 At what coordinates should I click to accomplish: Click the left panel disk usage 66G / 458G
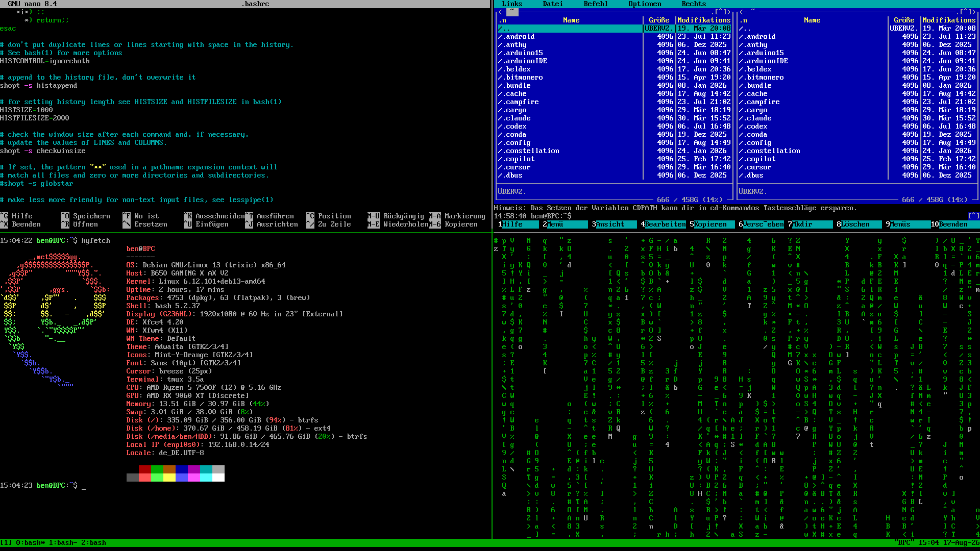pos(690,200)
